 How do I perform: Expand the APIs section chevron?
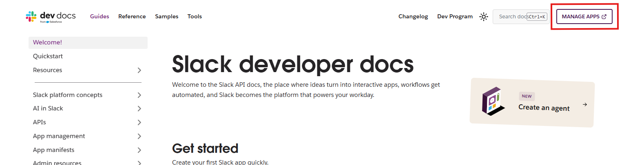139,122
